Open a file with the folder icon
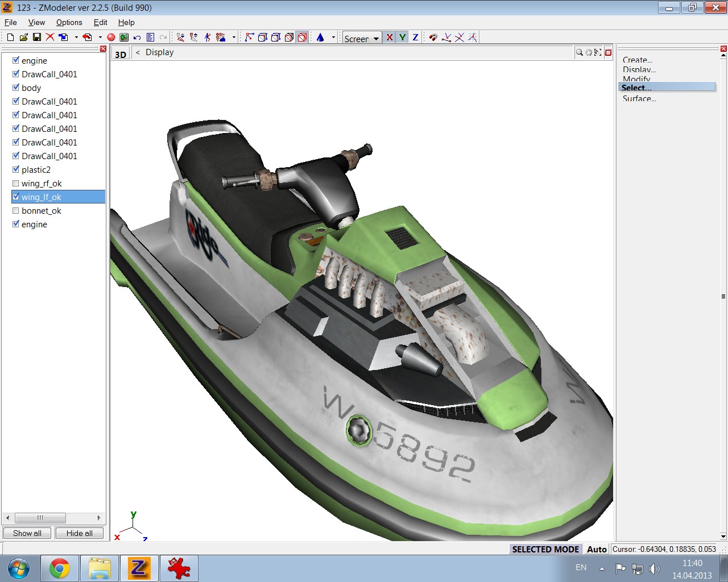The height and width of the screenshot is (582, 728). coord(23,38)
